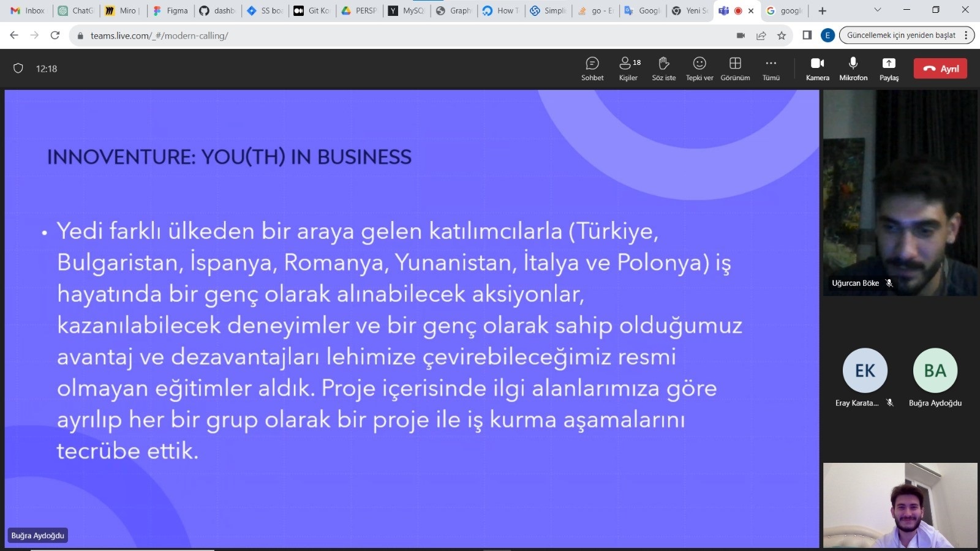Screen dimensions: 980x551
Task: Click the EK Eray Karata avatar
Action: (865, 370)
